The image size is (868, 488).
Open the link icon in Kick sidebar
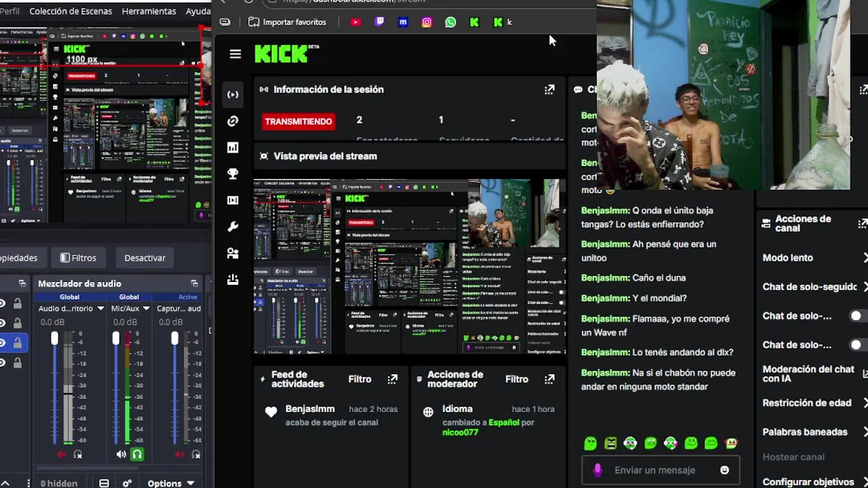(x=233, y=121)
